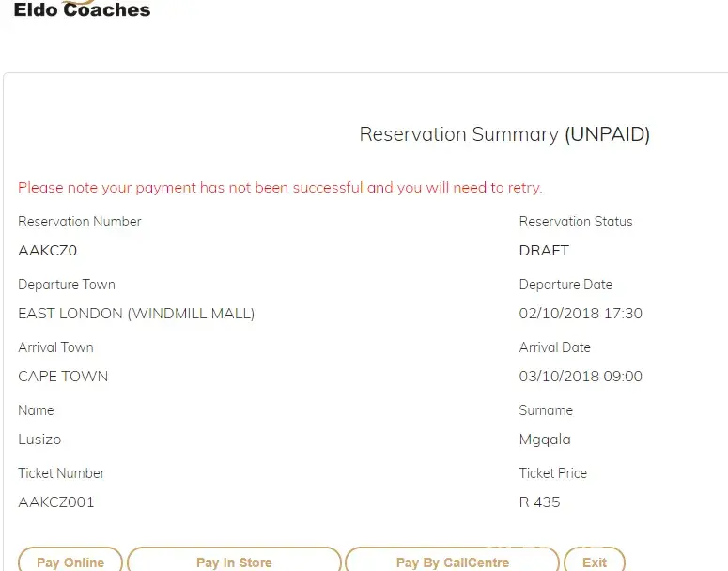Screen dimensions: 728x571
Task: Click the Ticket Price label
Action: click(552, 473)
